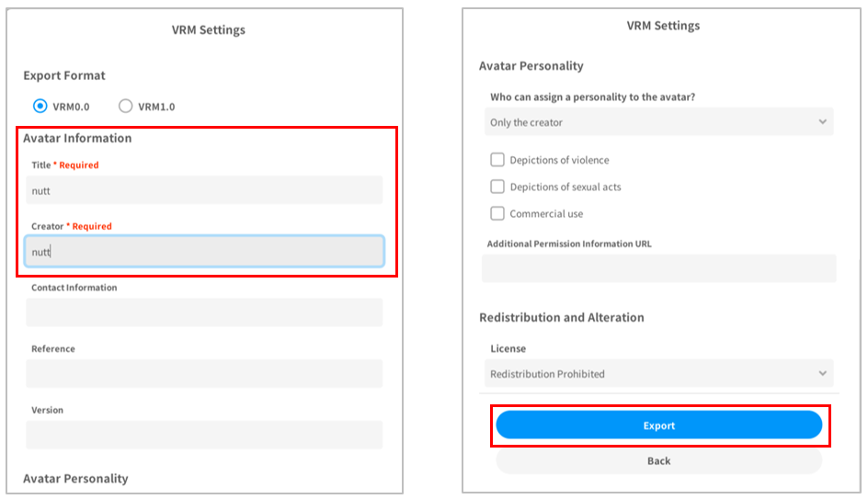Click the VRM Settings title in left panel
This screenshot has width=868, height=499.
[x=209, y=29]
